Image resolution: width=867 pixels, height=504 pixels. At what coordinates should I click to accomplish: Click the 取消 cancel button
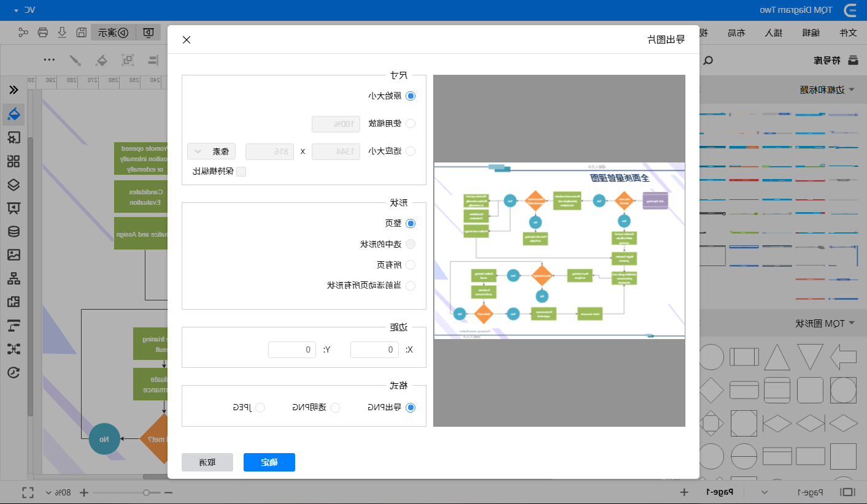click(207, 462)
